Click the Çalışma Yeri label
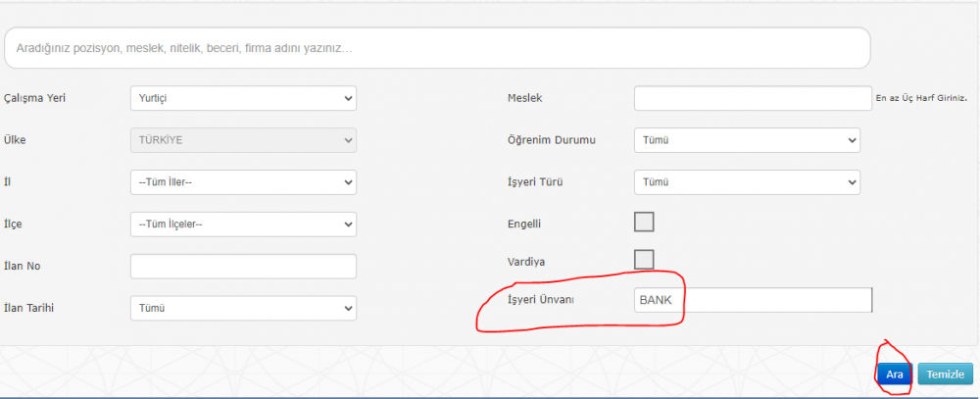 (x=35, y=98)
